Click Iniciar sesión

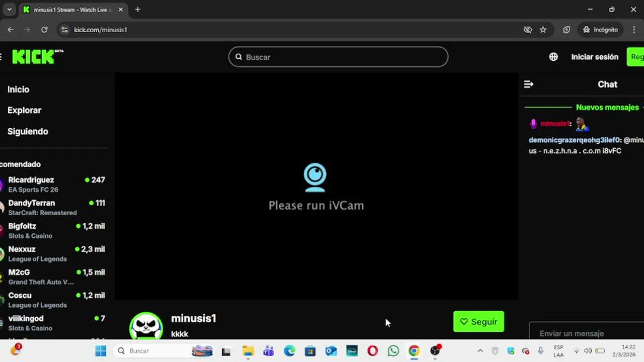click(595, 57)
